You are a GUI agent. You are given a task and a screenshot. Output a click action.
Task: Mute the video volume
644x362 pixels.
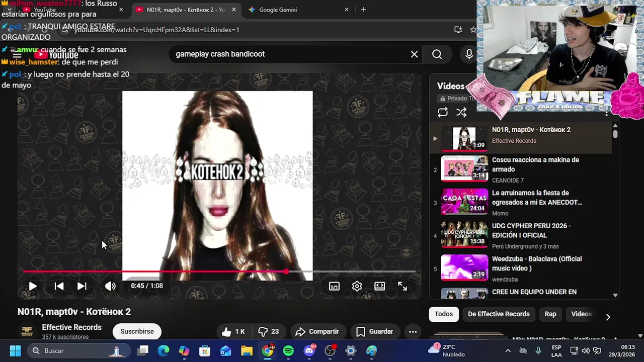point(110,286)
